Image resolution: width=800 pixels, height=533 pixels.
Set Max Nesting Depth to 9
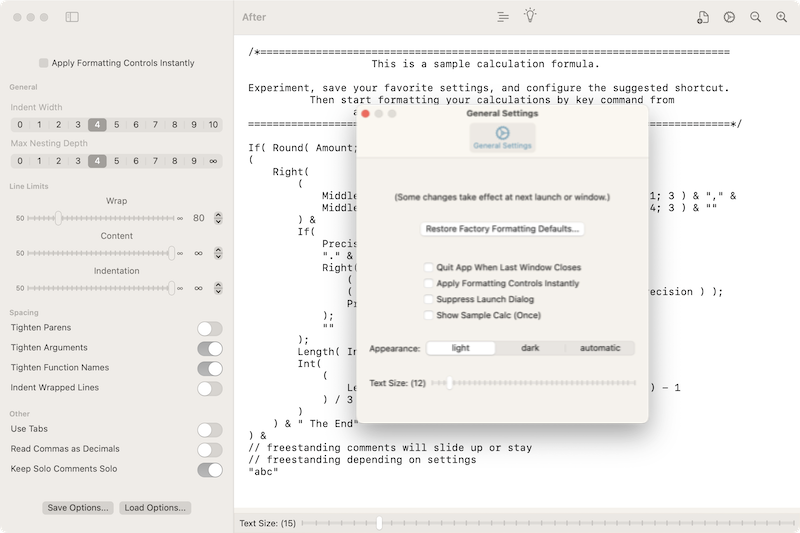pos(194,161)
